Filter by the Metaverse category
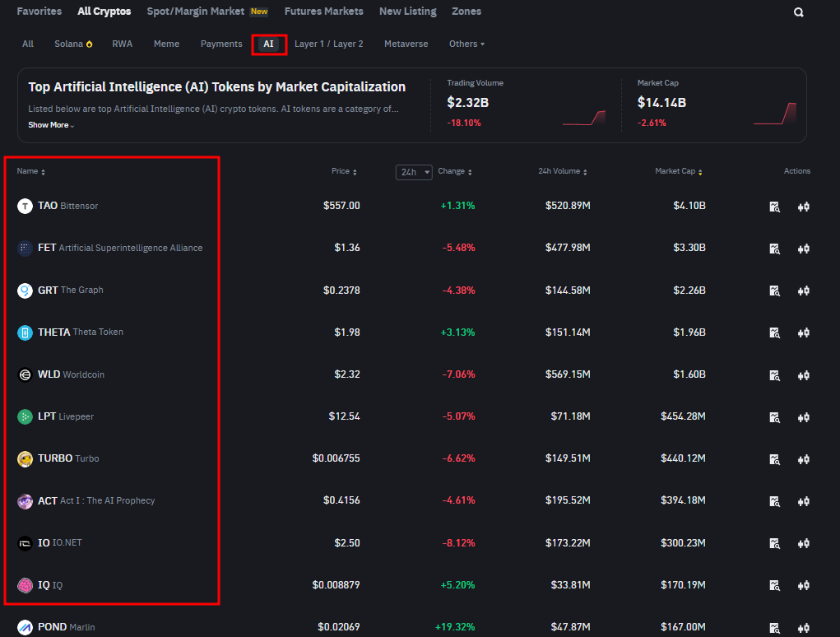840x637 pixels. (406, 44)
